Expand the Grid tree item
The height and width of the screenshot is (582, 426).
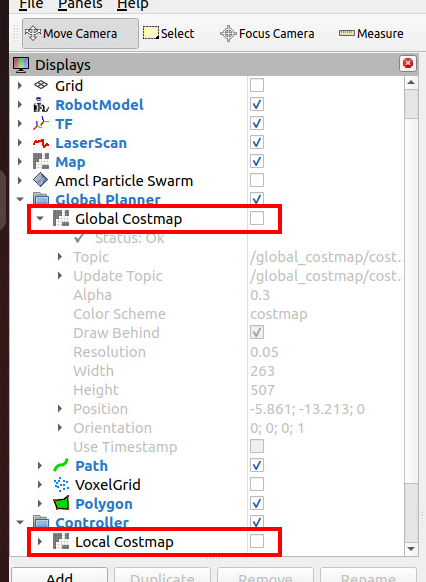click(x=20, y=85)
